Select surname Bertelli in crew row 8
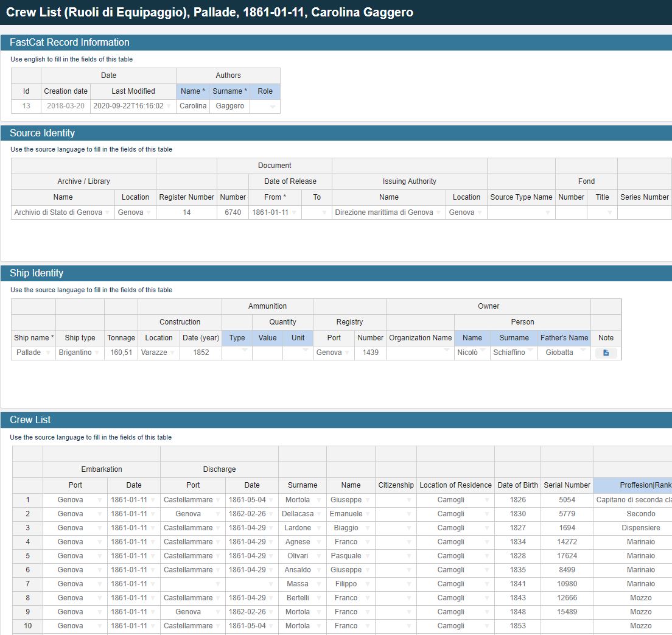Screen dimensions: 672x635 point(302,598)
